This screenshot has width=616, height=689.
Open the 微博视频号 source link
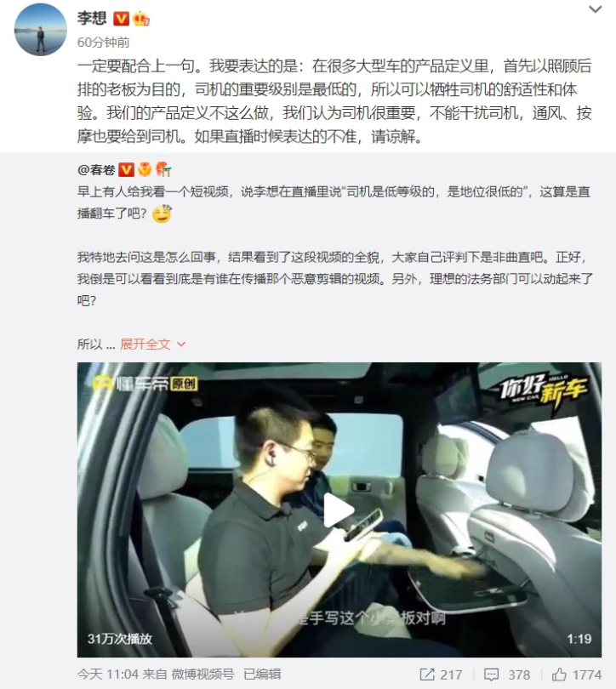202,674
